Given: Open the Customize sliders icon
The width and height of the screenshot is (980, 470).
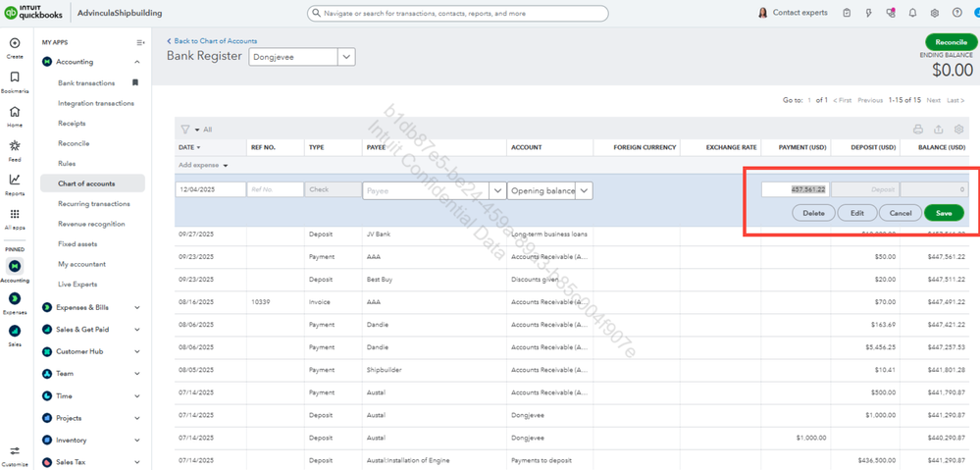Looking at the screenshot, I should [x=15, y=450].
